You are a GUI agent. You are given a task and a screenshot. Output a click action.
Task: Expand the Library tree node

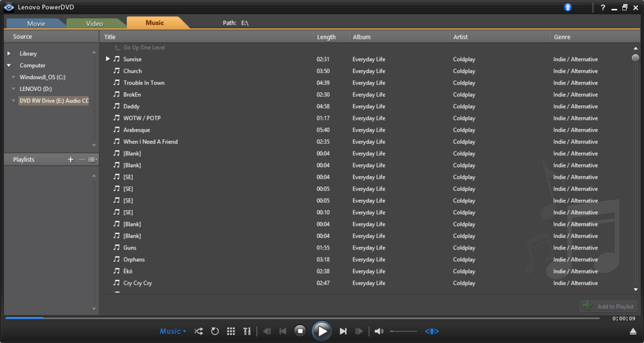click(x=8, y=54)
